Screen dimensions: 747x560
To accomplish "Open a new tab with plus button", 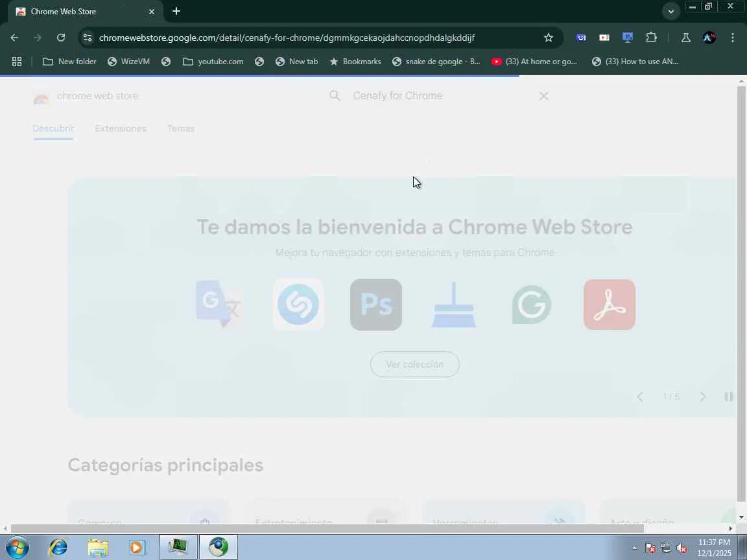I will tap(176, 11).
